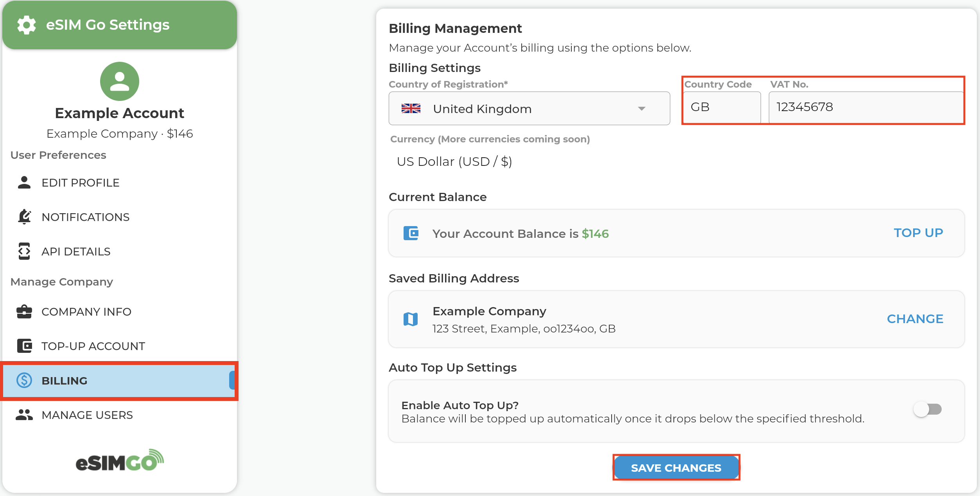
Task: Open TOP-UP ACCOUNT page
Action: 120,346
